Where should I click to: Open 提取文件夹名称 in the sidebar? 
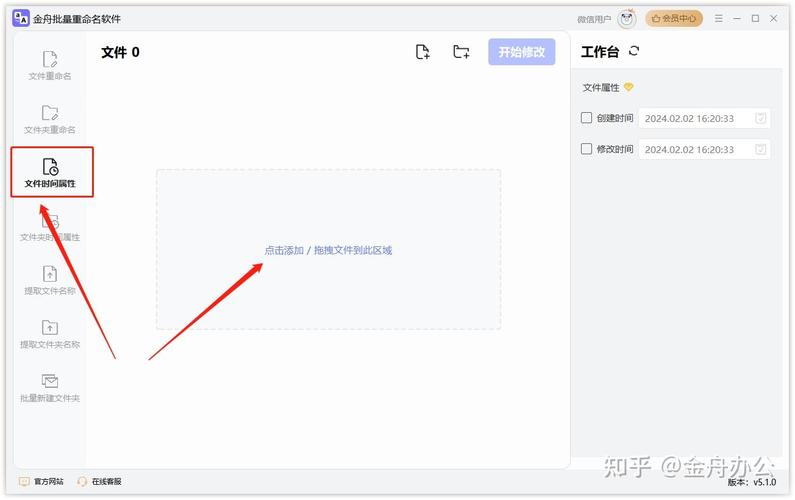click(50, 334)
